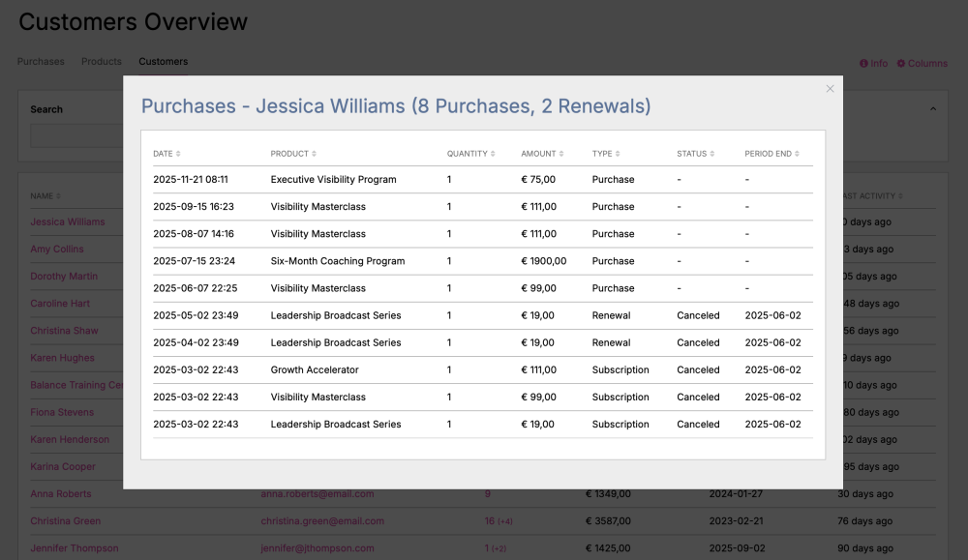Image resolution: width=968 pixels, height=560 pixels.
Task: Sort purchases by Product column
Action: click(x=293, y=154)
